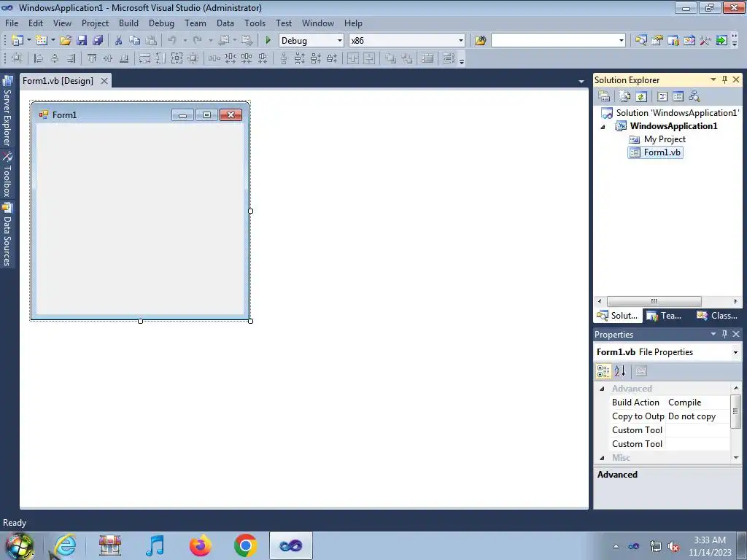Collapse the WindowsApplication1 project node

(x=603, y=127)
